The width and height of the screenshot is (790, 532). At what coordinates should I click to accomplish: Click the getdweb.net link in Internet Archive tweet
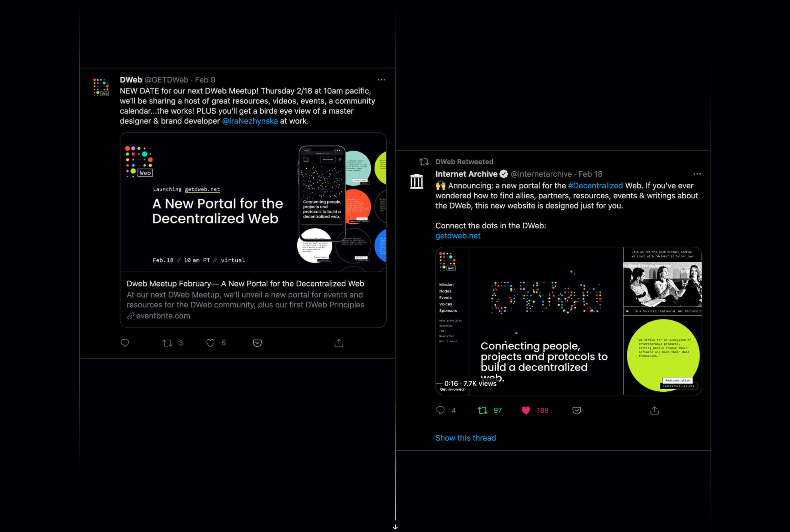(x=458, y=236)
